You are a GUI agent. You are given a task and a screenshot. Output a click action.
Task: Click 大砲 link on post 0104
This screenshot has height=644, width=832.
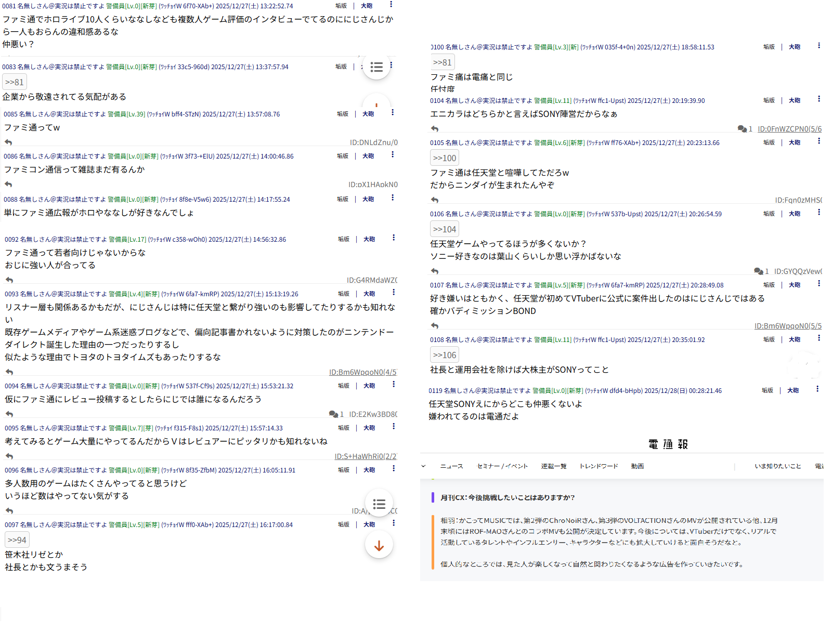click(x=794, y=100)
